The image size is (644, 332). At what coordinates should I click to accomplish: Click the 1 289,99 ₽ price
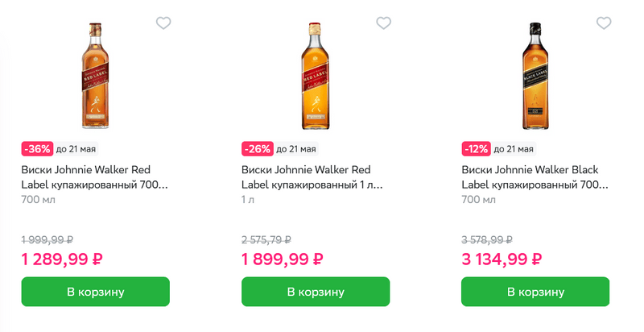pyautogui.click(x=62, y=259)
